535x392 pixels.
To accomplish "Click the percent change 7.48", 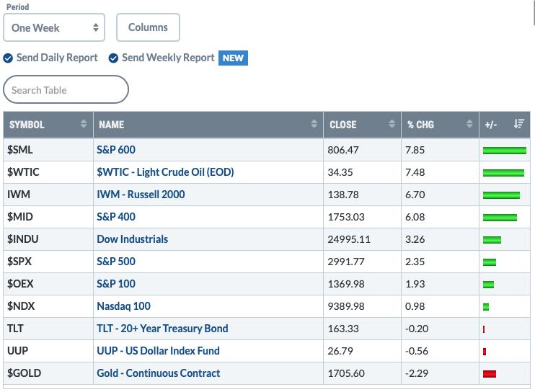I will pyautogui.click(x=415, y=172).
